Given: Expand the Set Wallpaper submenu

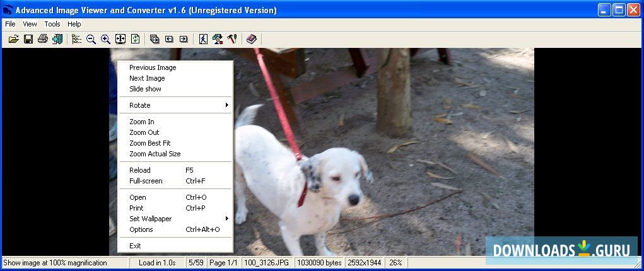Looking at the screenshot, I should coord(175,219).
